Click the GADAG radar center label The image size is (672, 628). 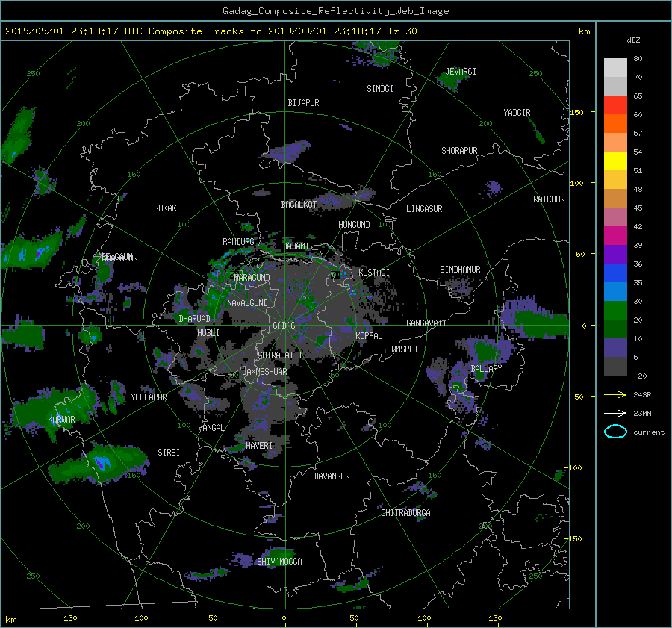[x=284, y=326]
